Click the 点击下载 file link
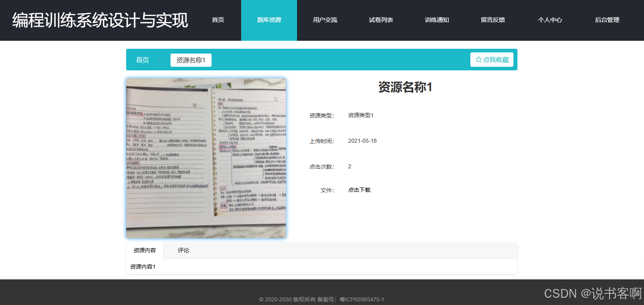Screen dimensions: 644x305 click(359, 190)
